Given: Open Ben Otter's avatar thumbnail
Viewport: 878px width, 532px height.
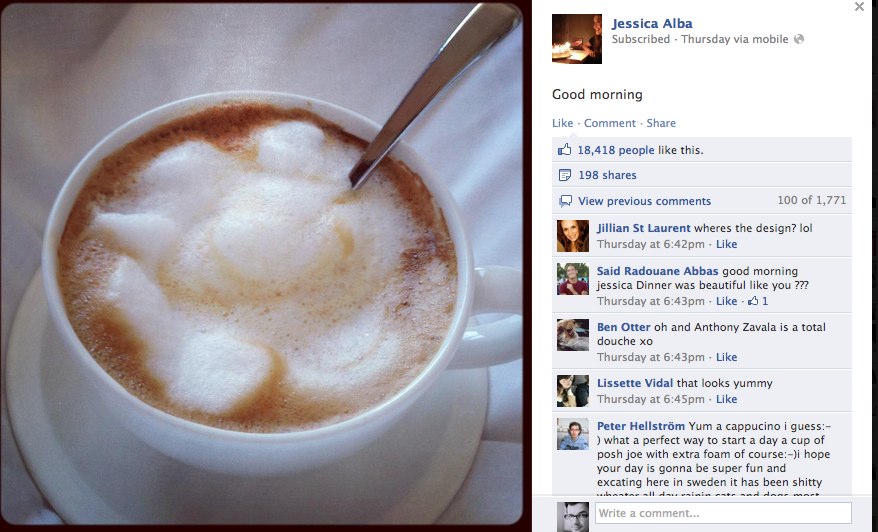Looking at the screenshot, I should pyautogui.click(x=573, y=335).
